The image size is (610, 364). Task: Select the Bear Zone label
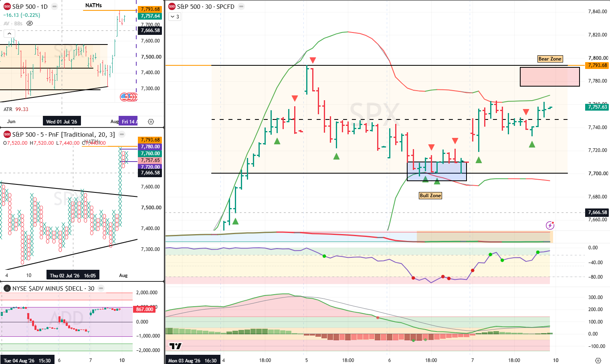550,59
